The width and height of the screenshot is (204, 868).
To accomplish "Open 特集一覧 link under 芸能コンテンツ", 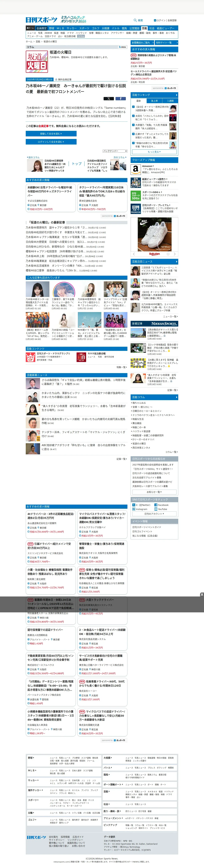I will pos(121,367).
